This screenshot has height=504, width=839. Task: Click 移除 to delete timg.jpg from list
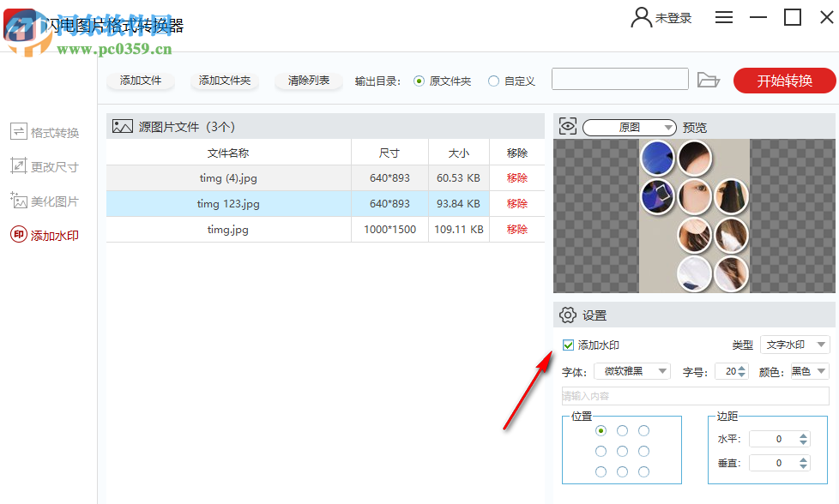[x=516, y=229]
